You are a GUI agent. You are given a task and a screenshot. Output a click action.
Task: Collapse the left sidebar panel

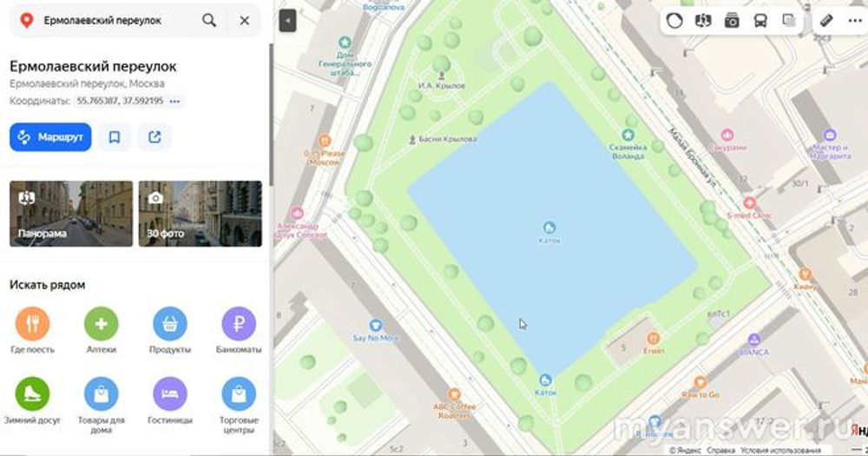pyautogui.click(x=288, y=22)
